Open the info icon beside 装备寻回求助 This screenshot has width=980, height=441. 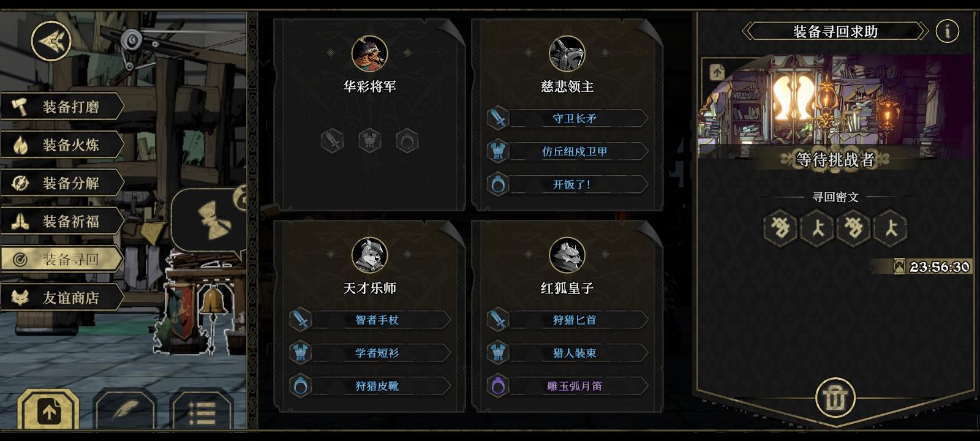948,31
